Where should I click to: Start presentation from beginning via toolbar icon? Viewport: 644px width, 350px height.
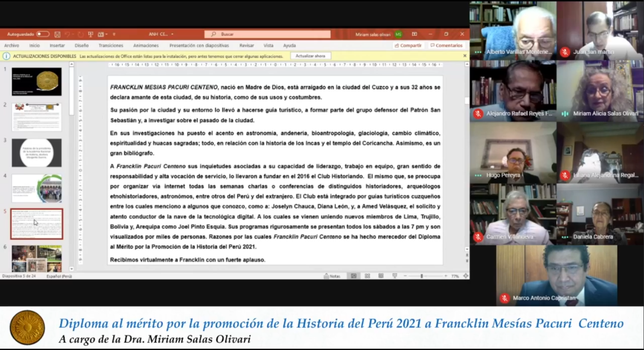point(91,34)
